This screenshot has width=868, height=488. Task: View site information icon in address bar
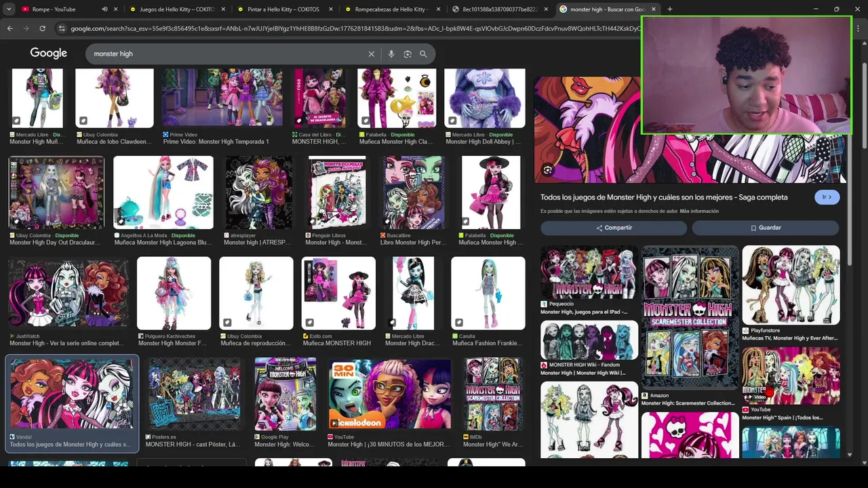(62, 28)
